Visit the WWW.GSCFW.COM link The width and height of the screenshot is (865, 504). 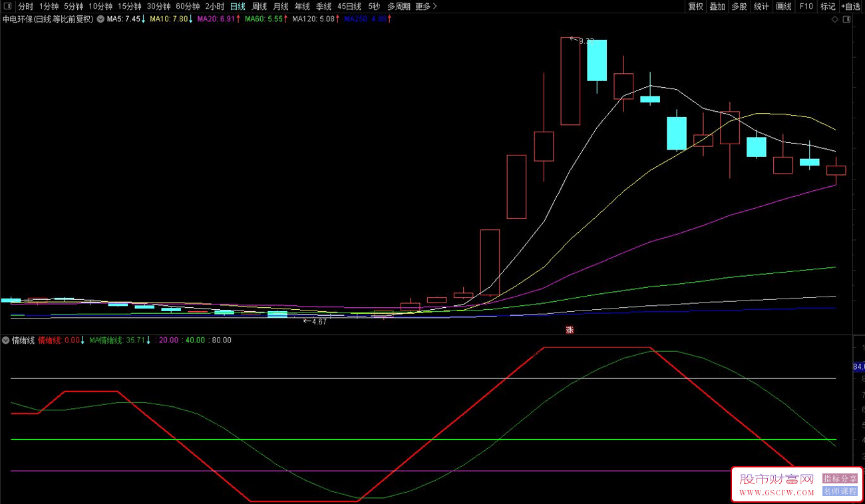click(x=777, y=493)
